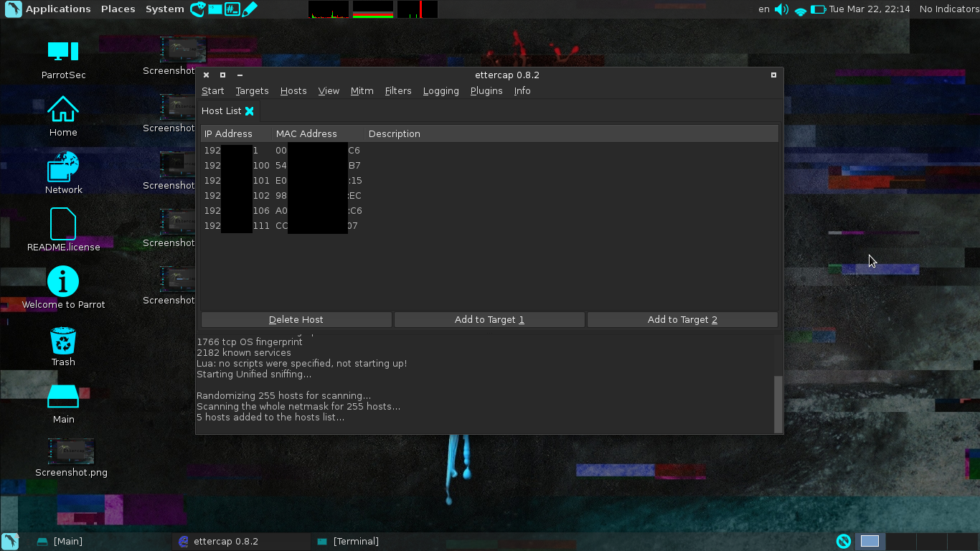Viewport: 980px width, 551px height.
Task: Open ParrotSec computer desktop icon
Action: click(63, 60)
